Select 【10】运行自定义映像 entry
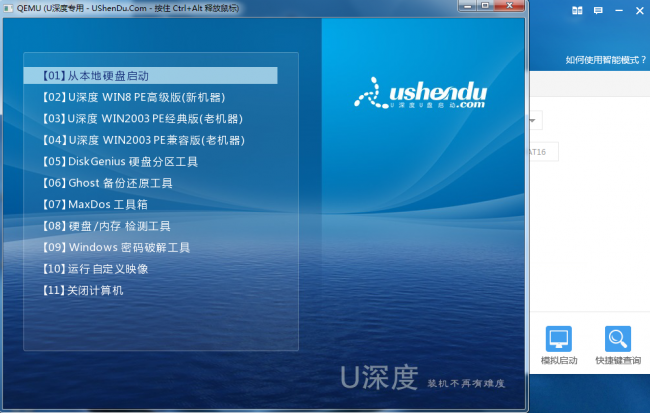 pos(95,269)
